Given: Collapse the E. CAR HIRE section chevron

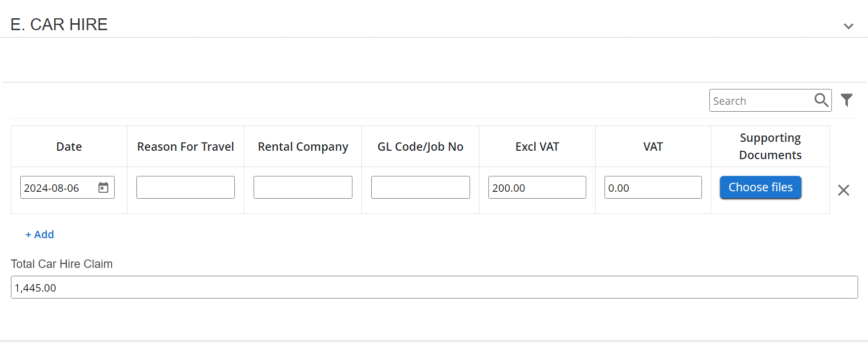Looking at the screenshot, I should [x=848, y=26].
